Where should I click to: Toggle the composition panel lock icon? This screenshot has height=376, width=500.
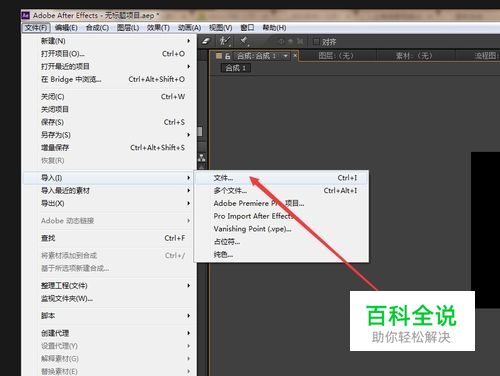click(228, 56)
